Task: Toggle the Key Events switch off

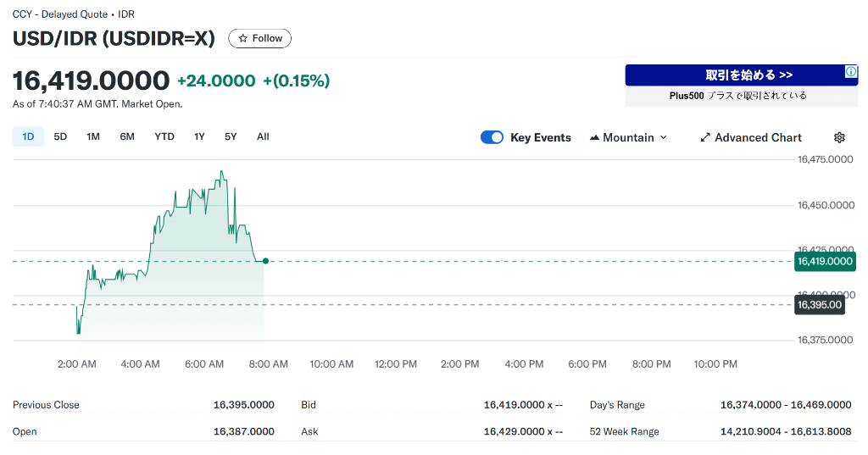Action: pyautogui.click(x=492, y=137)
